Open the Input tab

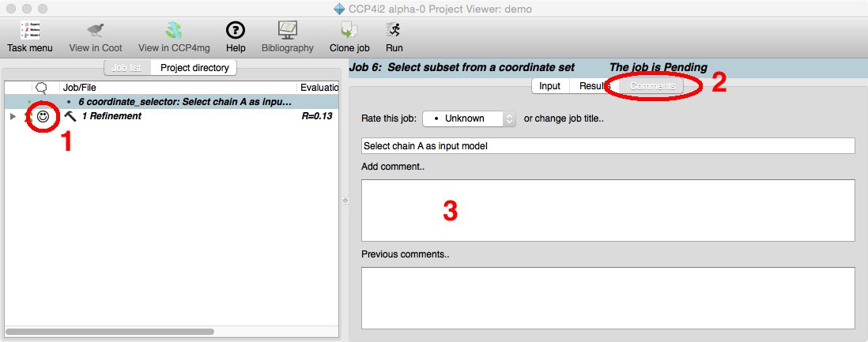[550, 86]
